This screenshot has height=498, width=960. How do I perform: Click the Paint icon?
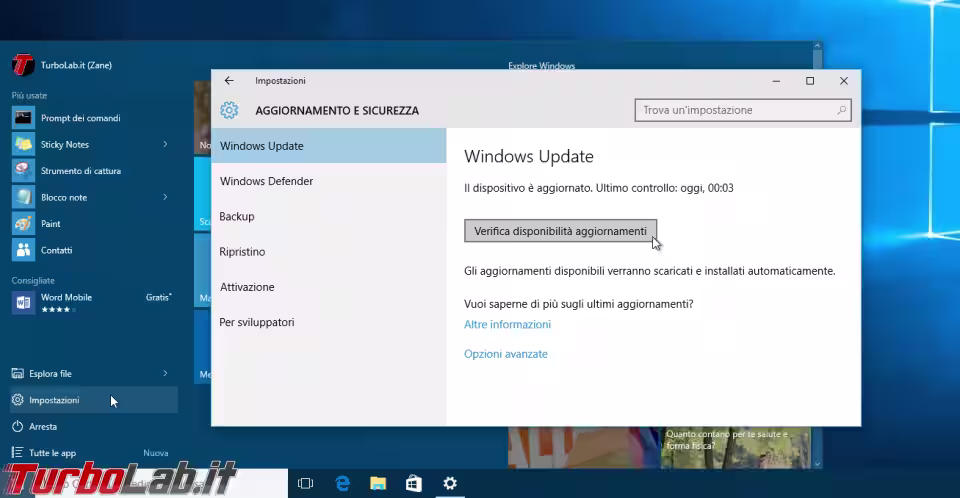[23, 224]
